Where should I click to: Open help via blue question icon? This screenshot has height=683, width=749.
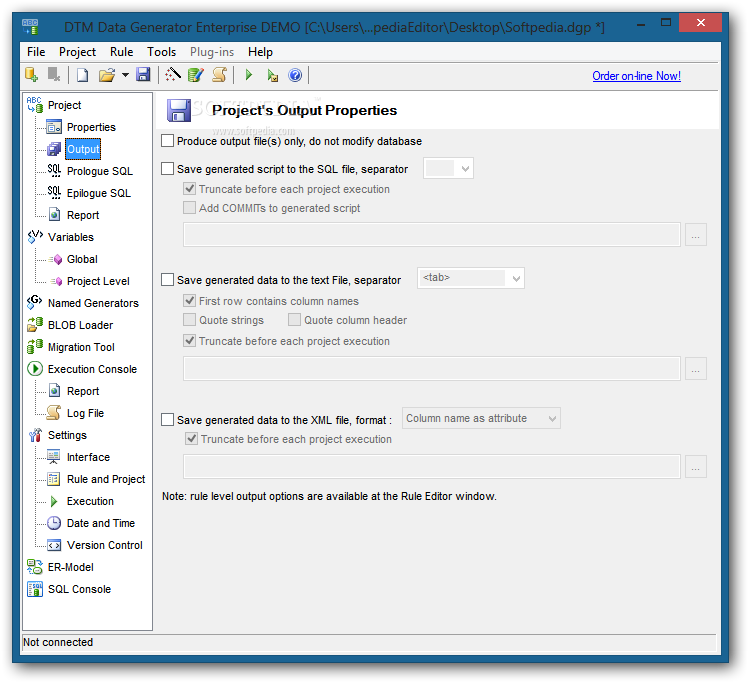click(x=295, y=75)
